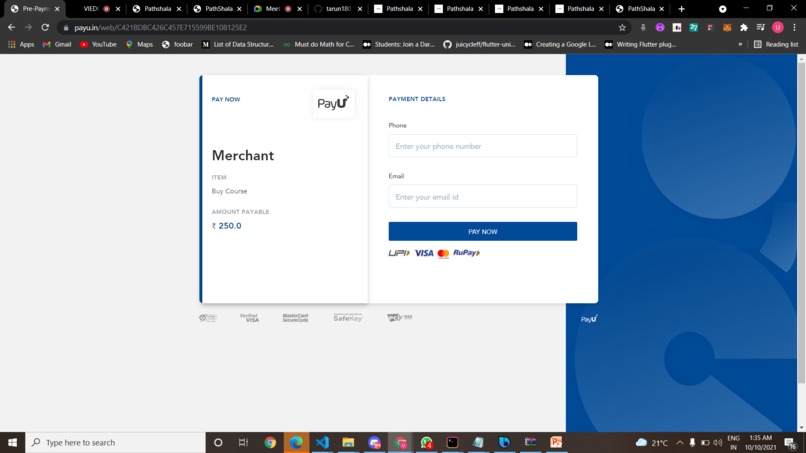The width and height of the screenshot is (806, 453).
Task: Click the Verified by VISA badge
Action: tap(249, 318)
